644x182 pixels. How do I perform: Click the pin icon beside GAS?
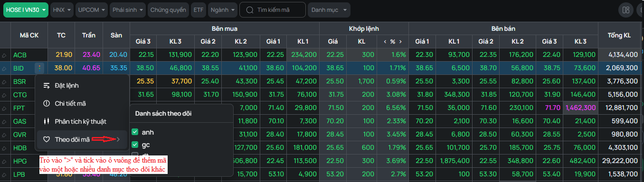coord(4,122)
